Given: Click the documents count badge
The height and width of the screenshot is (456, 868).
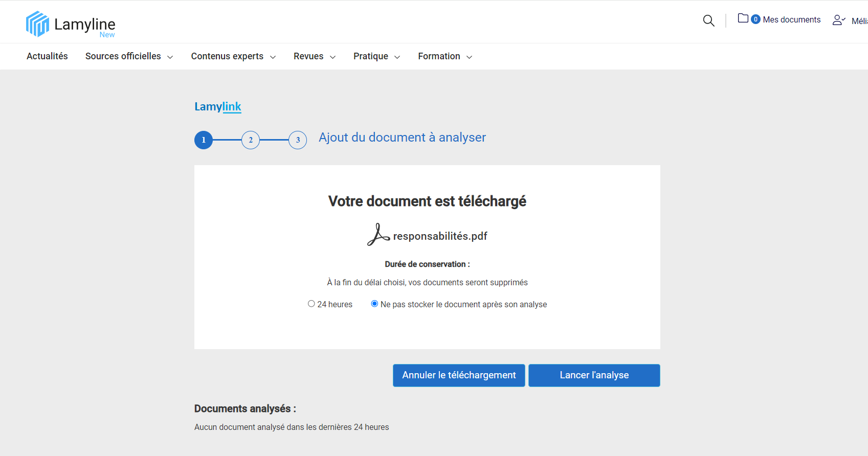Looking at the screenshot, I should (755, 19).
